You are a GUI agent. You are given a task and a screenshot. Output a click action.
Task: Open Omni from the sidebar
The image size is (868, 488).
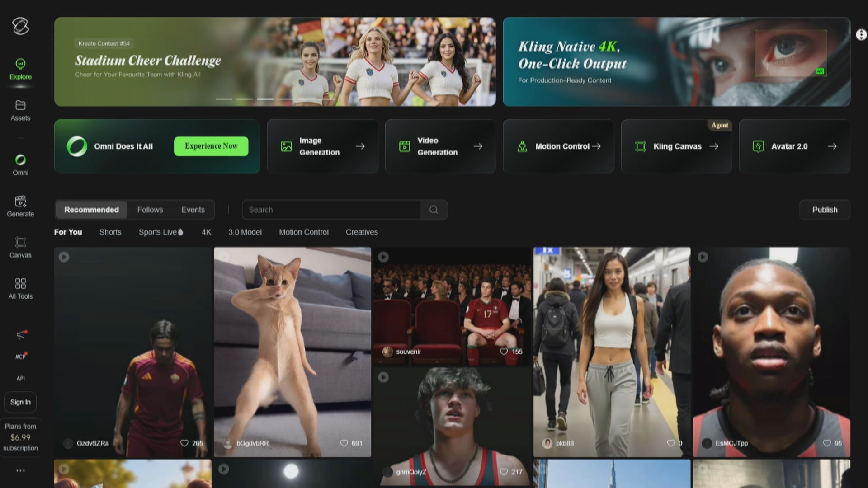(20, 160)
